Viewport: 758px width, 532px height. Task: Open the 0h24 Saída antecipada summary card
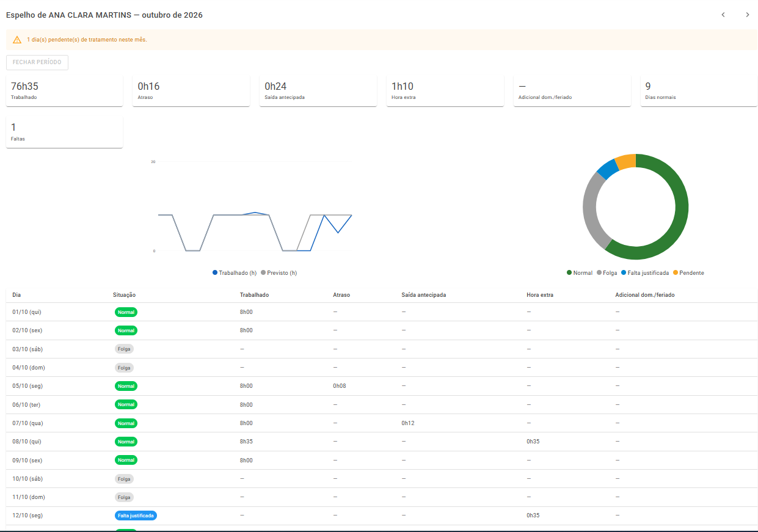[318, 91]
